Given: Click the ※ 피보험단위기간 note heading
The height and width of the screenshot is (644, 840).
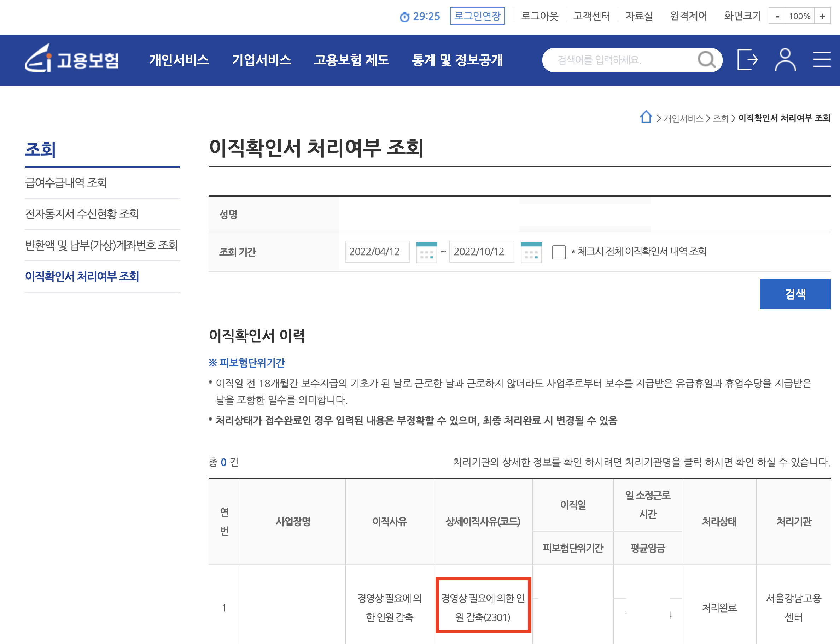Looking at the screenshot, I should 247,363.
